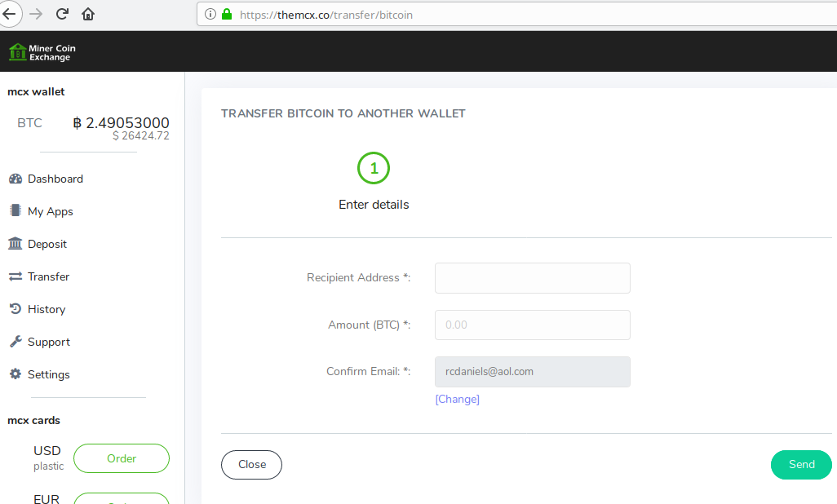Click the Deposit bank icon
The width and height of the screenshot is (837, 504).
(x=15, y=244)
